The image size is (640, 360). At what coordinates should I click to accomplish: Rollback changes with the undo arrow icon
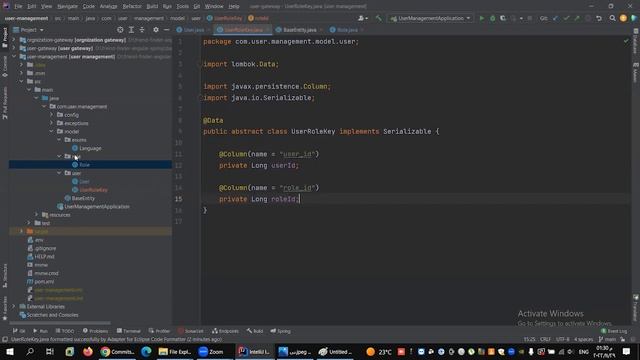[599, 18]
